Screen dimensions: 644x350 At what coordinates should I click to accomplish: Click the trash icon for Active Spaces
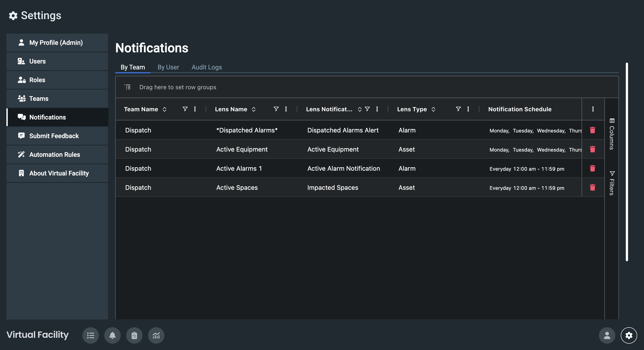pos(592,187)
